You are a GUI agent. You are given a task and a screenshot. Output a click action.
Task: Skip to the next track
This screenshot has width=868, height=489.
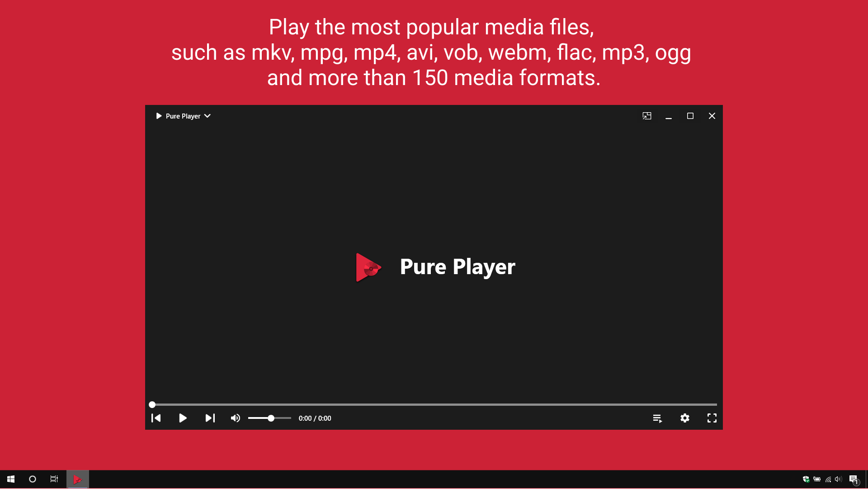tap(210, 418)
